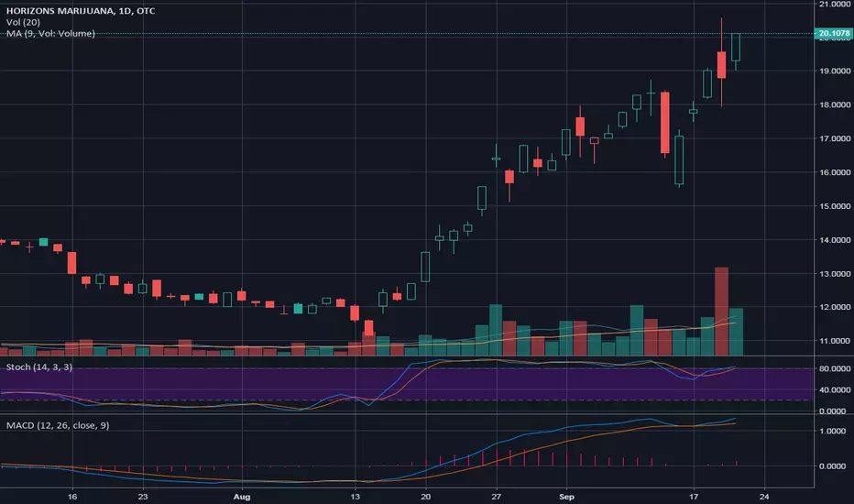
Task: Click the date label 13 on time axis
Action: click(x=356, y=497)
